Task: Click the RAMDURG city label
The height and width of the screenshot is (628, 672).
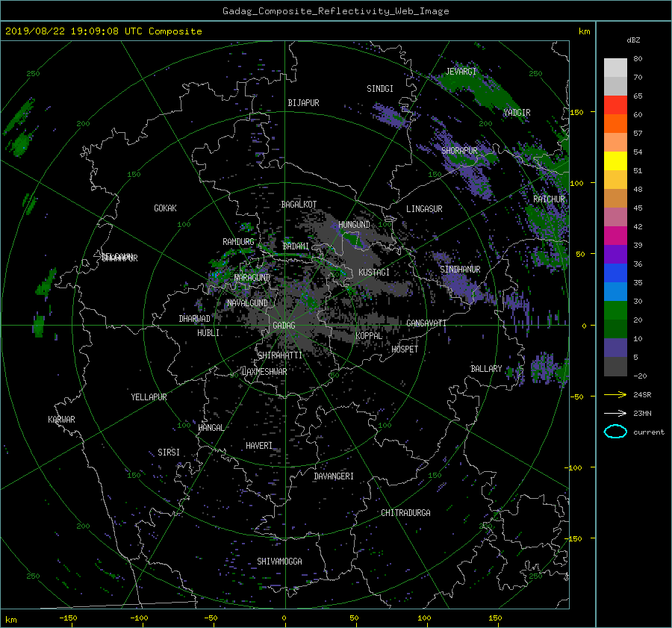Action: [238, 242]
